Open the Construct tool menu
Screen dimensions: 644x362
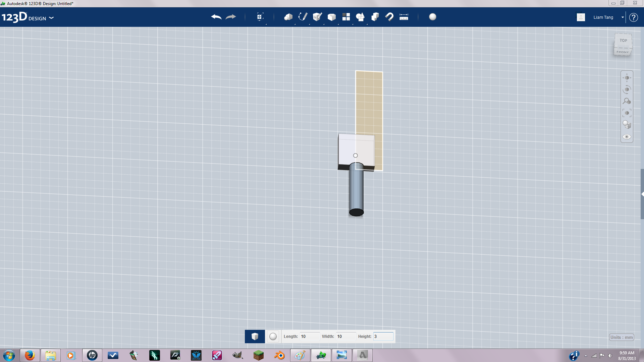[x=317, y=17]
